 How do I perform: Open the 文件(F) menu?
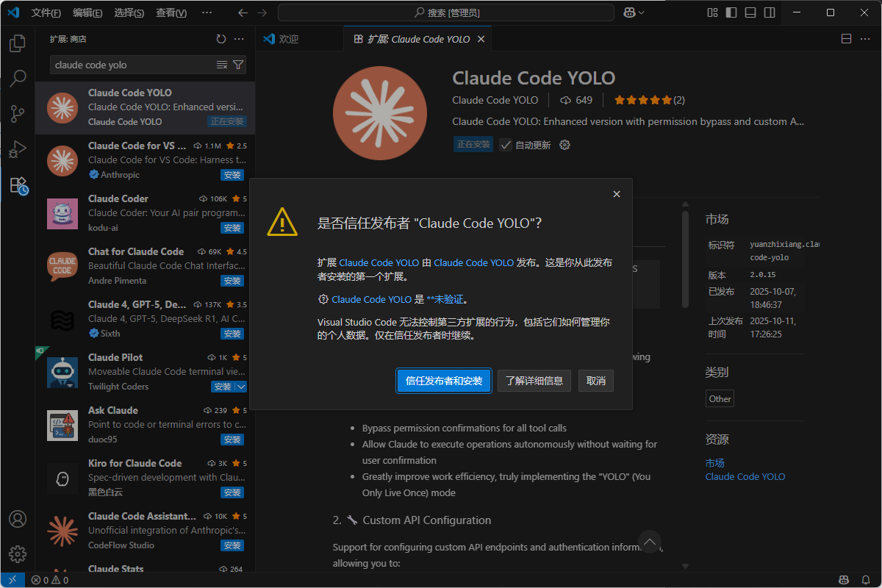coord(46,12)
